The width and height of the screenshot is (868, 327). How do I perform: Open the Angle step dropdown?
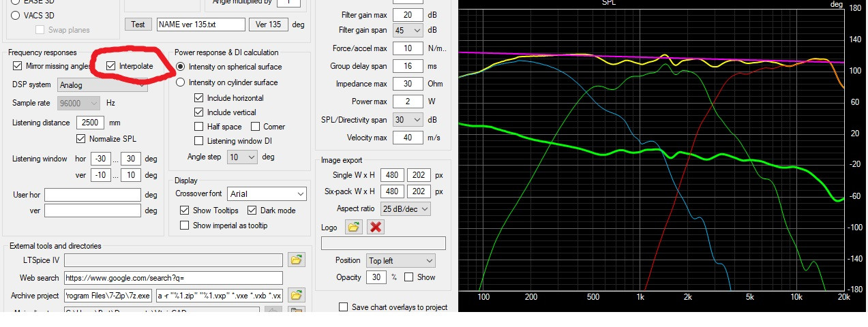coord(241,157)
